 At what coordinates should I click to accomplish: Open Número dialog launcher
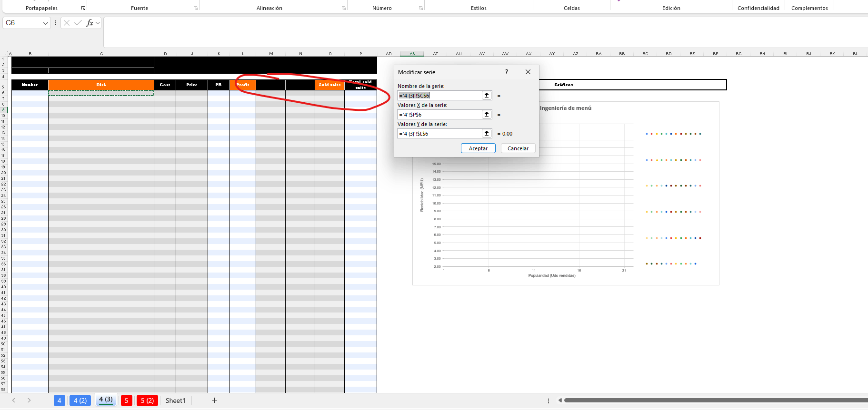click(421, 8)
